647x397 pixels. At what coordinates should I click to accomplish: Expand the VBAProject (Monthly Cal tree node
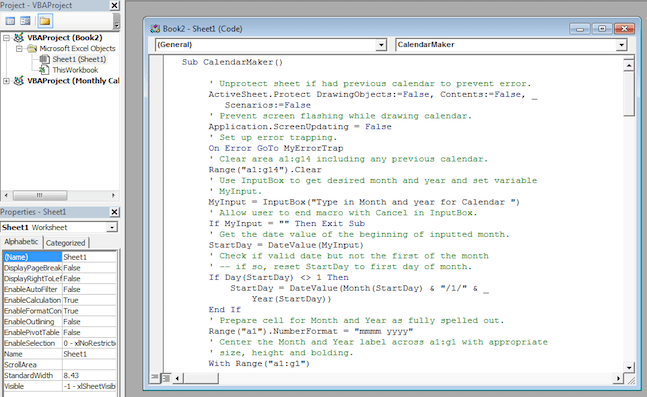click(x=6, y=81)
